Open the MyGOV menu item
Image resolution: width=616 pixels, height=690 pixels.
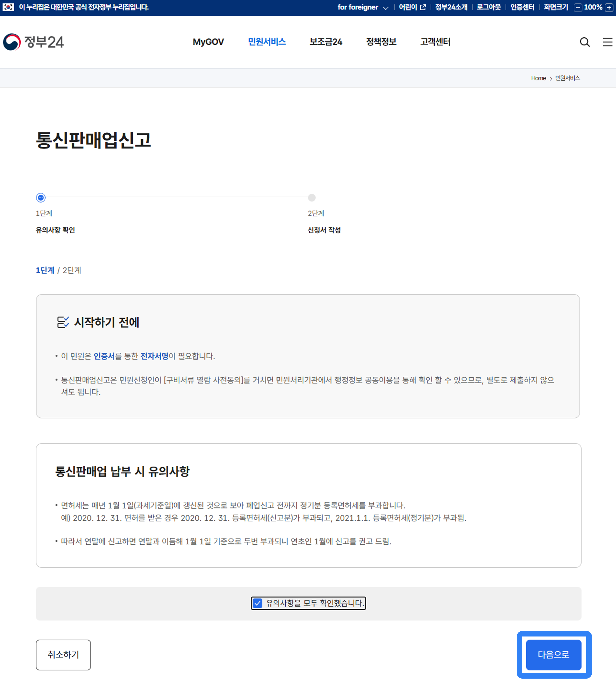coord(208,42)
